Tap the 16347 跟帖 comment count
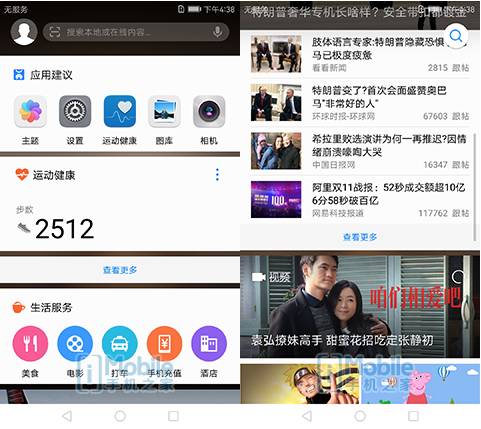 point(446,165)
